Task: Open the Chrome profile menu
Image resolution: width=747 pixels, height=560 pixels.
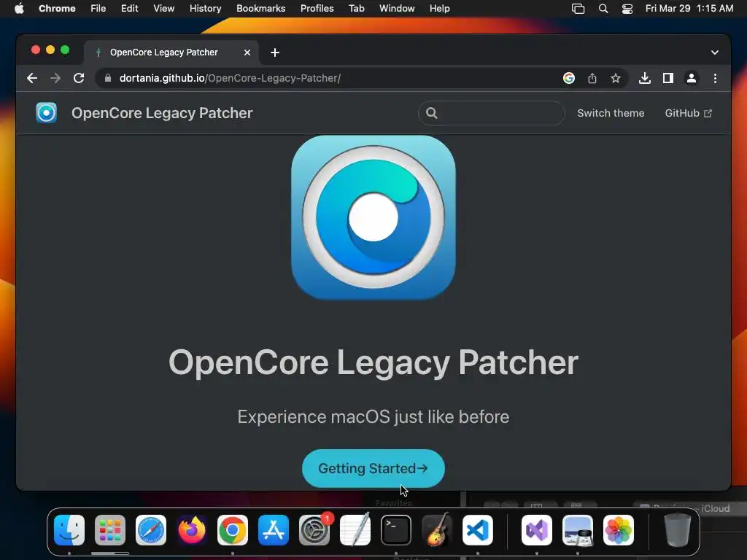Action: (692, 78)
